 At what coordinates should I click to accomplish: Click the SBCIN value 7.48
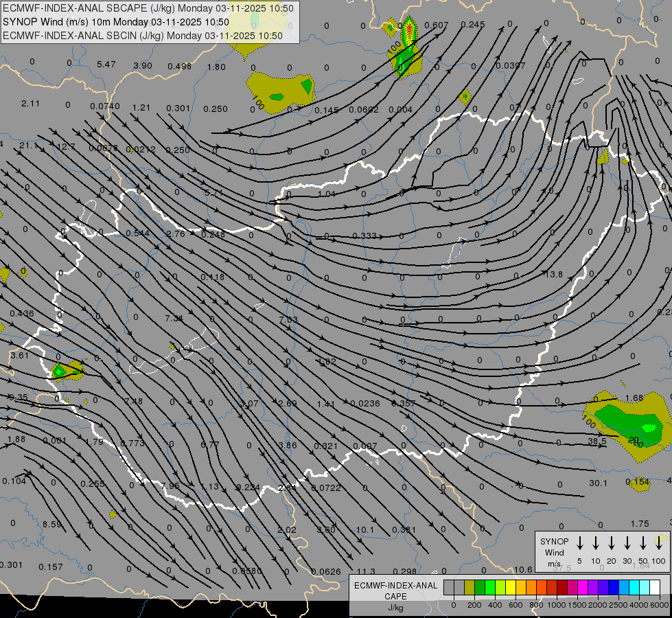click(134, 401)
